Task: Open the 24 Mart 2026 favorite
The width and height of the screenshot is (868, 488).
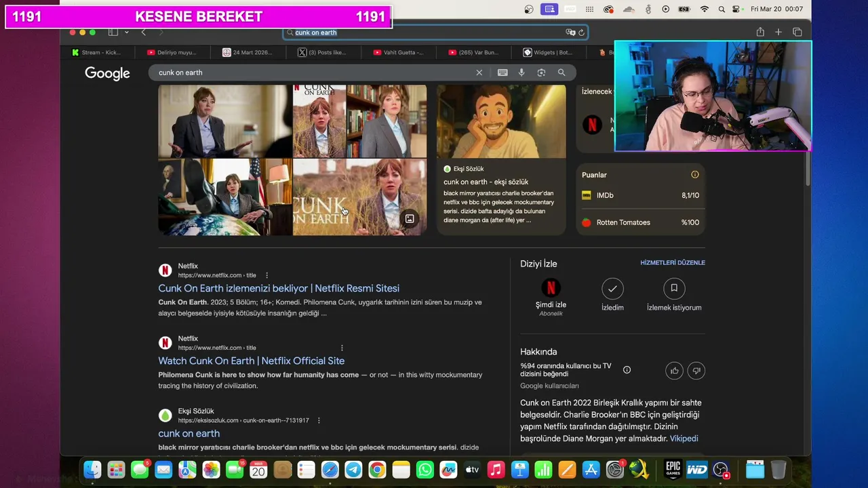Action: point(248,52)
